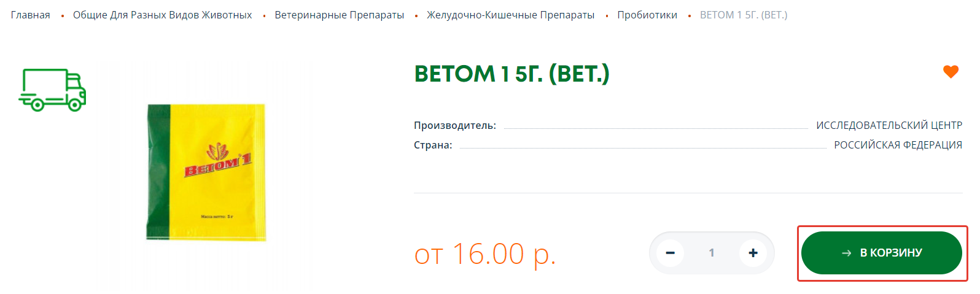Image resolution: width=980 pixels, height=294 pixels.
Task: Open the yellow Ветом 1 product image
Action: point(206,172)
